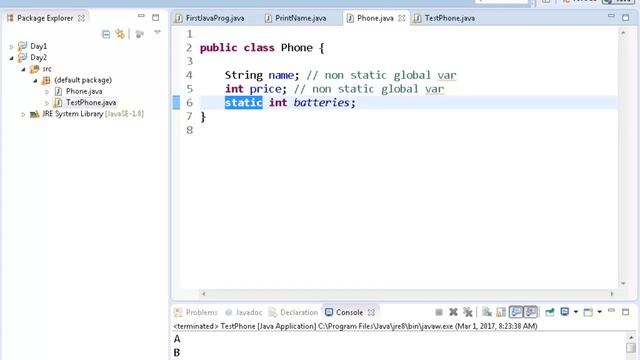Toggle Link with Editor in Package Explorer
The height and width of the screenshot is (360, 640).
click(120, 34)
